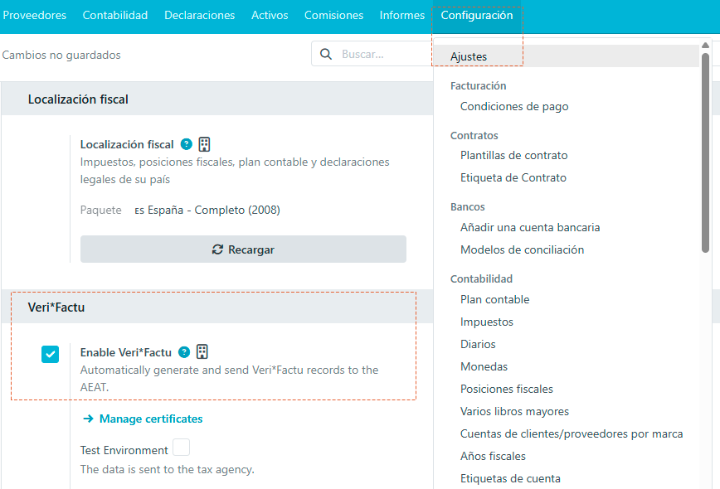Click the Veri*Factu section header
This screenshot has width=720, height=489.
[217, 307]
